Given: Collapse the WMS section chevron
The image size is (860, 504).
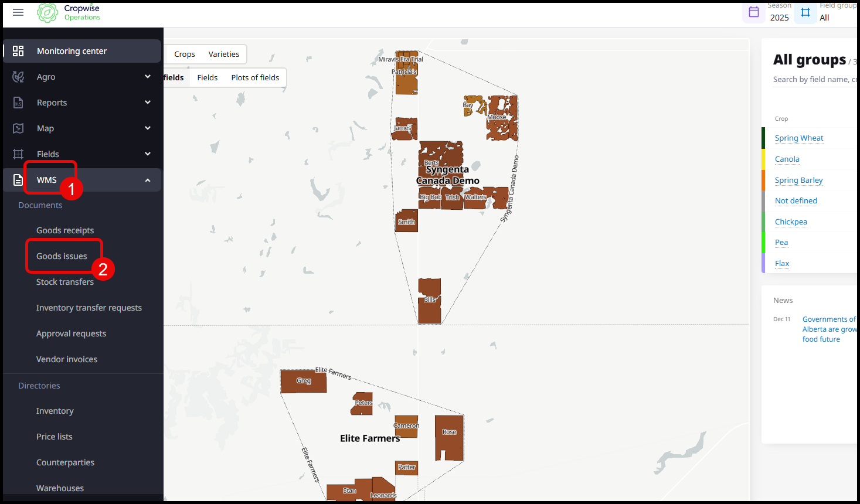Looking at the screenshot, I should [148, 180].
